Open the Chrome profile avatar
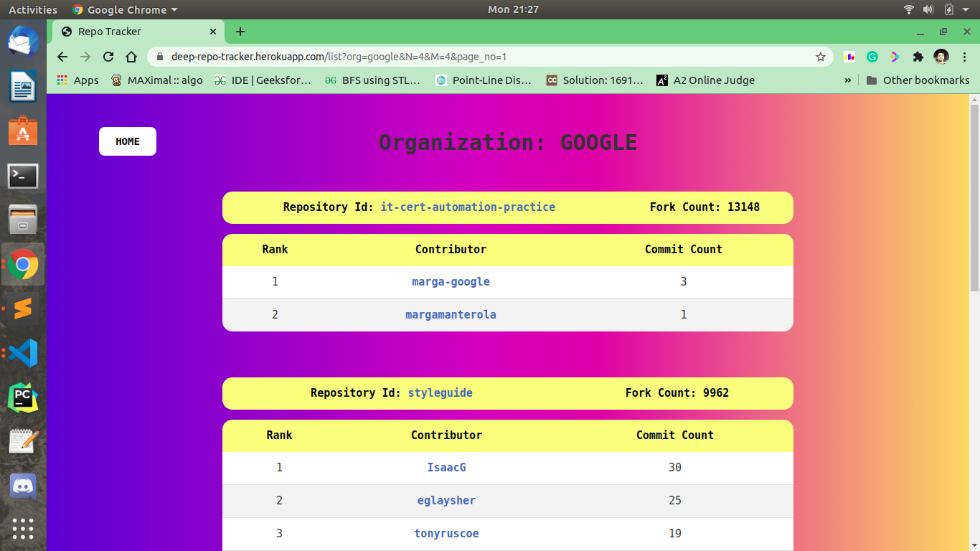 (941, 57)
